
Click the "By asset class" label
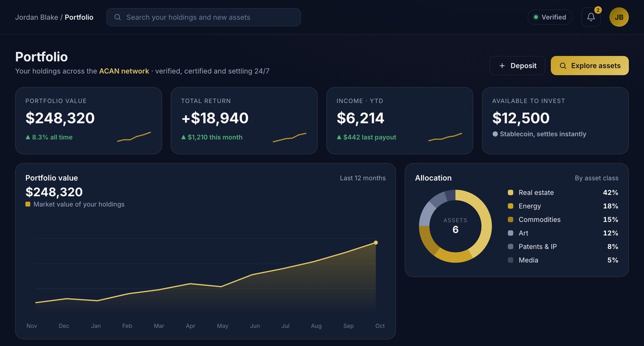pyautogui.click(x=597, y=178)
